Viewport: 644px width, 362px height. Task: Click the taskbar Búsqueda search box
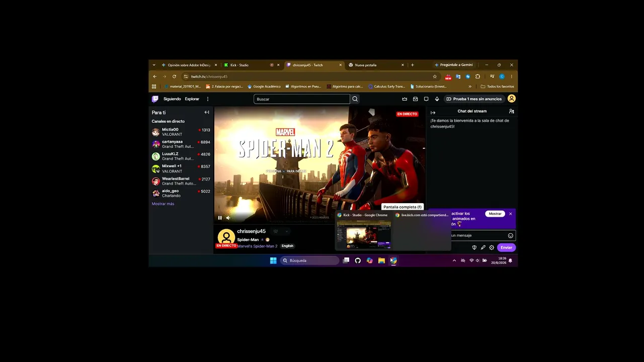tap(310, 260)
